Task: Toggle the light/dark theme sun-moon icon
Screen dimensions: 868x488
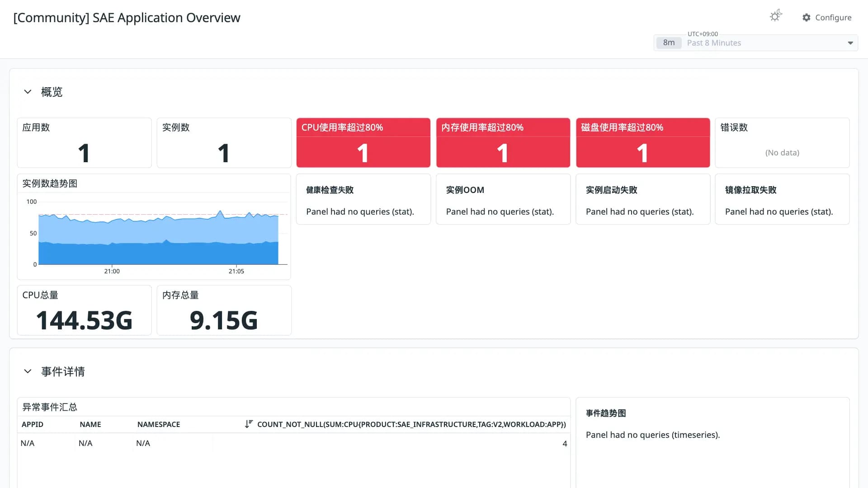Action: click(x=776, y=16)
